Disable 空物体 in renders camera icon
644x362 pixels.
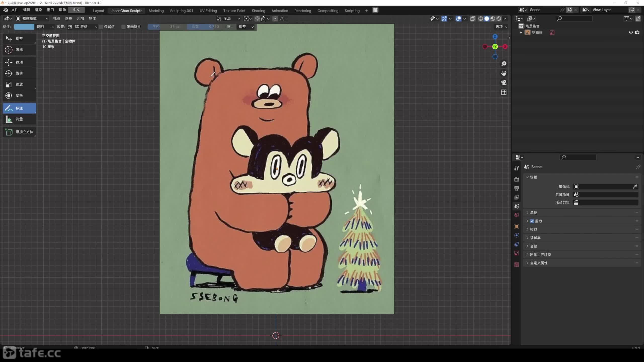[x=637, y=32]
